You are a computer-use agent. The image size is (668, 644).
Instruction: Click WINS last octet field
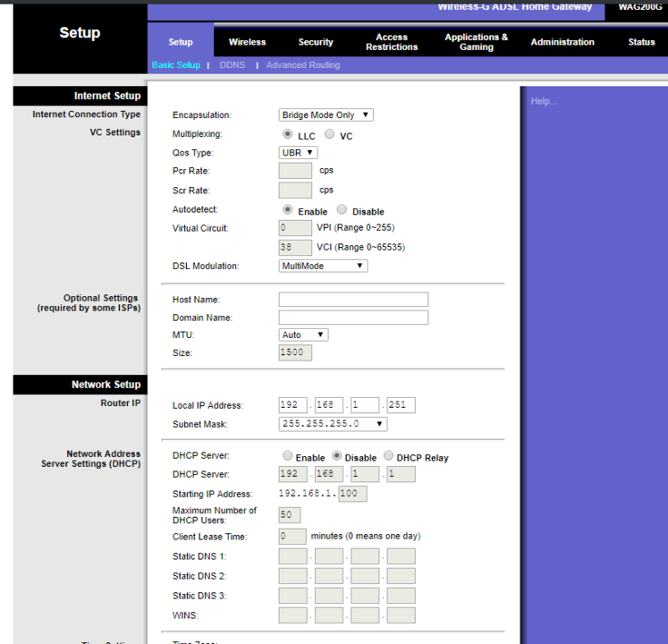pos(401,615)
